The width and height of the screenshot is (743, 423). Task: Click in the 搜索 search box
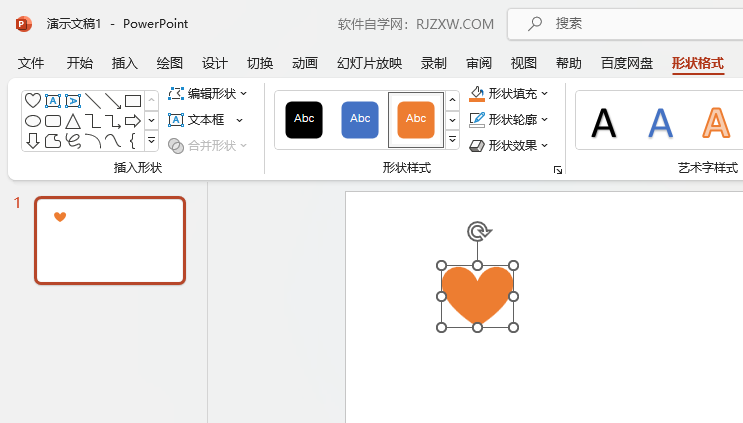(x=625, y=24)
